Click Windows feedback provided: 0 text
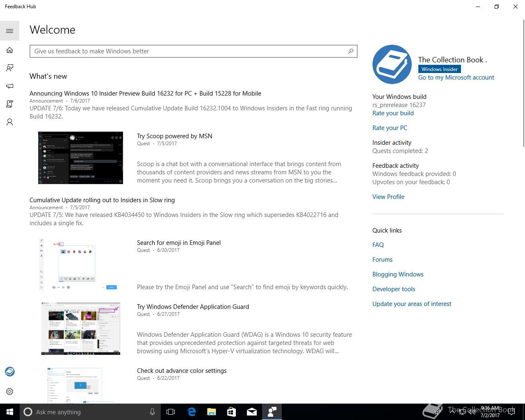Viewport: 525px width, 420px height. pos(414,174)
